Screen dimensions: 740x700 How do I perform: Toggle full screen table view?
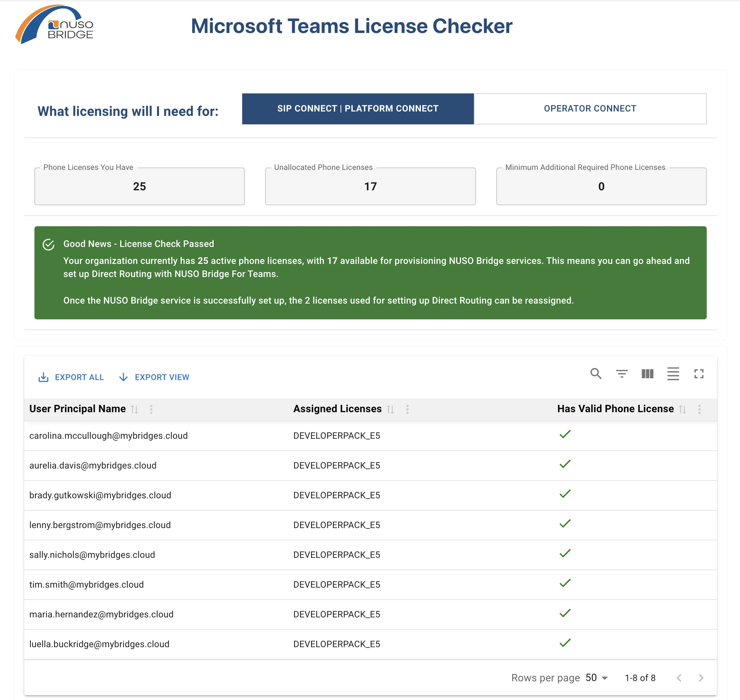699,374
